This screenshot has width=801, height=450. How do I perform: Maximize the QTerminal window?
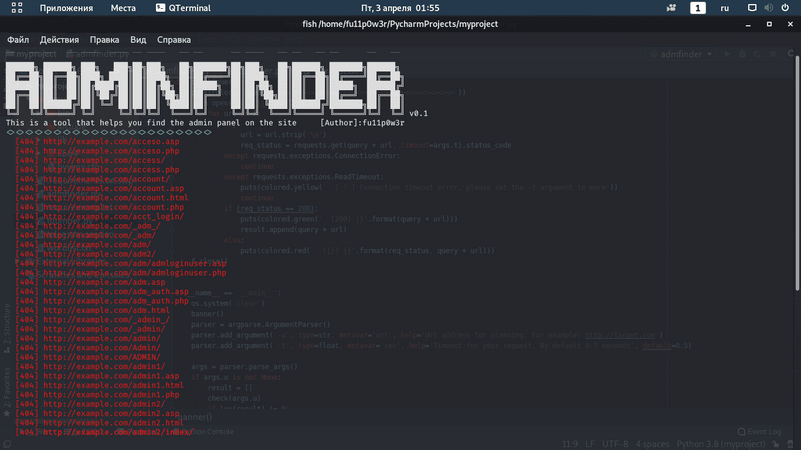tap(769, 24)
